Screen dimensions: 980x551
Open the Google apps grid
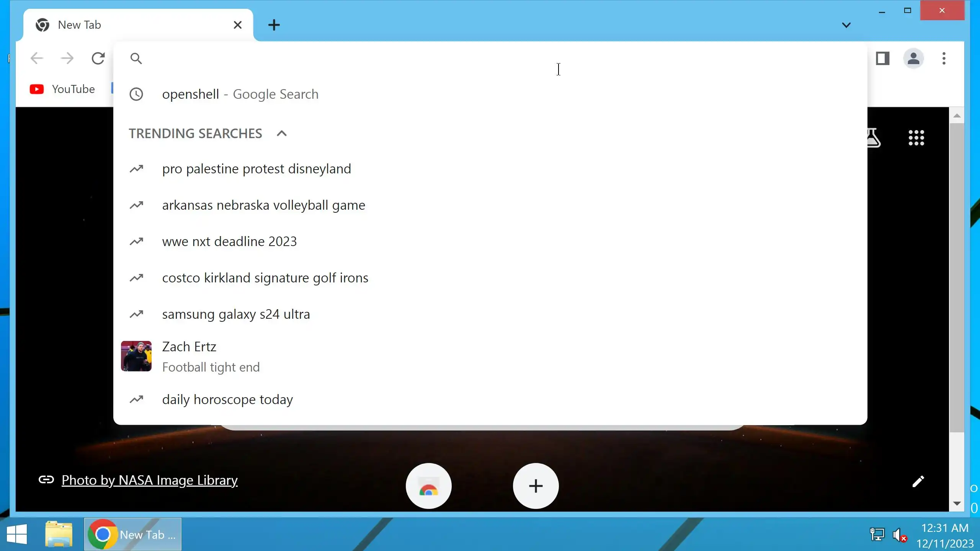(916, 138)
